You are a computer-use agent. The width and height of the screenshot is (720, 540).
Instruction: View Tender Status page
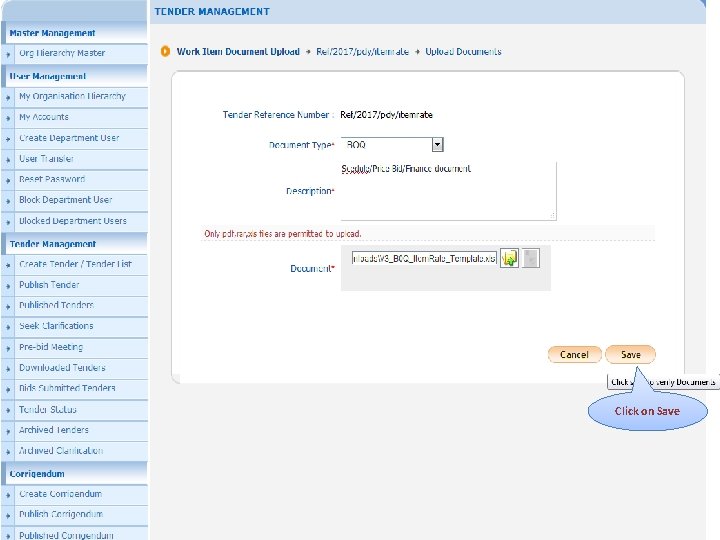point(47,409)
